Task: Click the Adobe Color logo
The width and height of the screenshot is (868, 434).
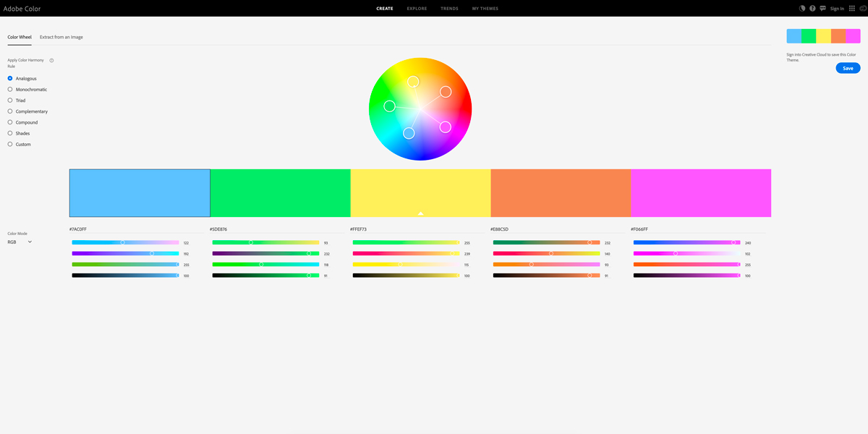Action: [x=23, y=8]
